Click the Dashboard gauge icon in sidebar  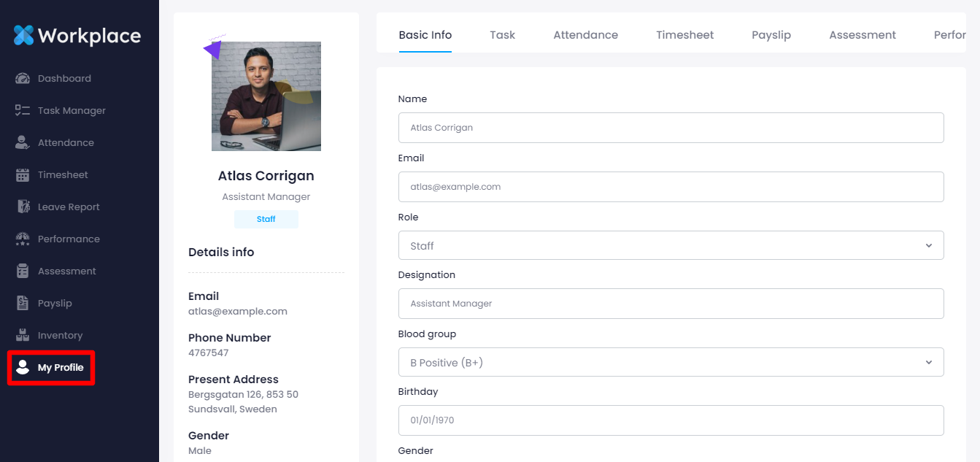click(23, 79)
